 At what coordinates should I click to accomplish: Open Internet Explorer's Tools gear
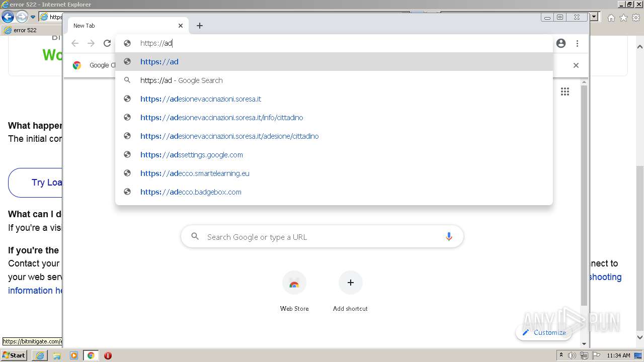pyautogui.click(x=636, y=18)
